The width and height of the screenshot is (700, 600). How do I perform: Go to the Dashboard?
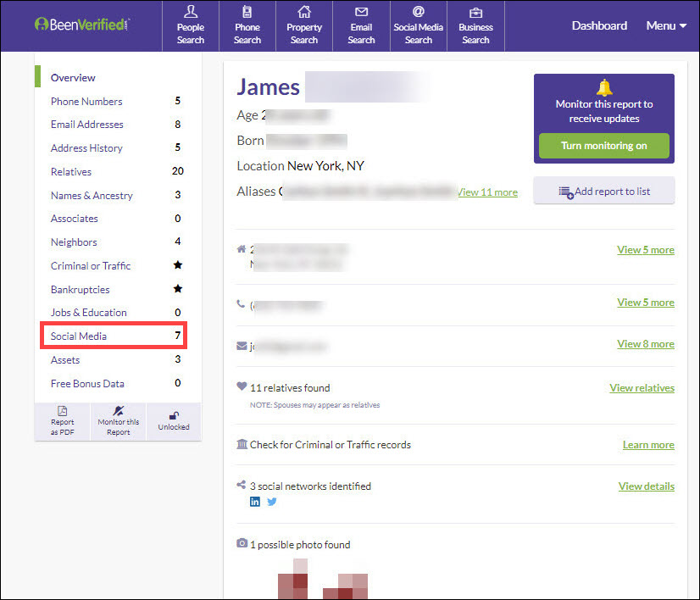599,26
